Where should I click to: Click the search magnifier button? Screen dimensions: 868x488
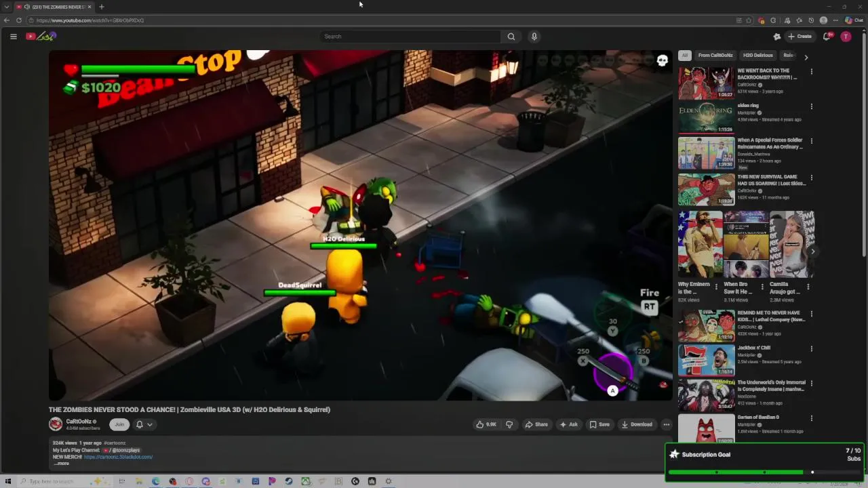tap(511, 37)
